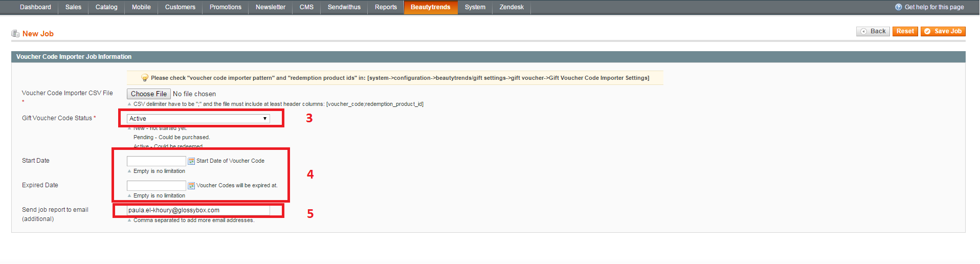Open the System menu
This screenshot has height=264, width=980.
pos(475,7)
